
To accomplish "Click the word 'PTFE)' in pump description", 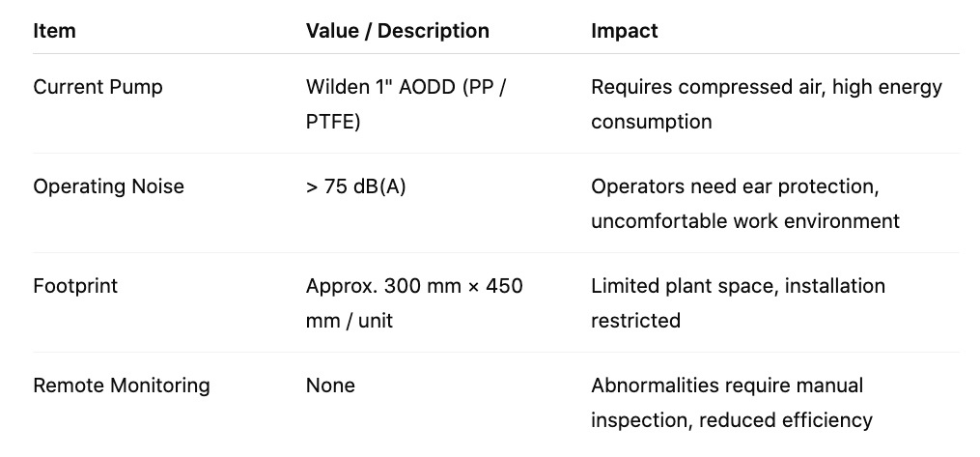I will (x=333, y=122).
